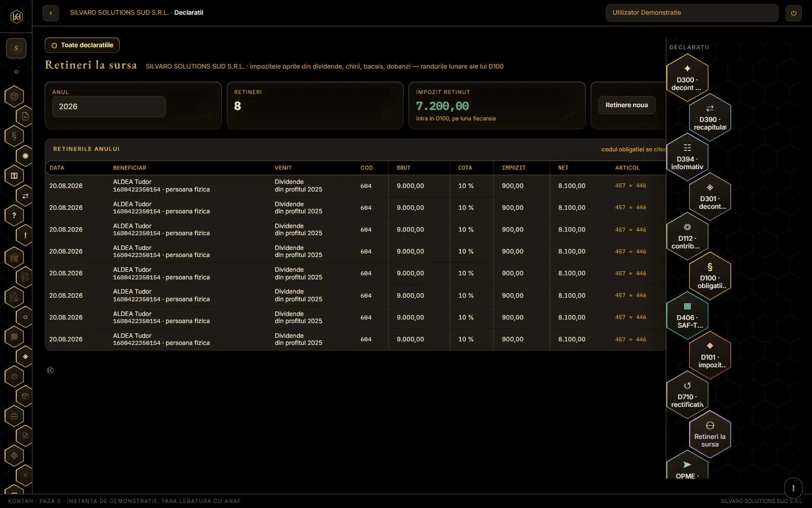Open the new-document hexagon with plus sign
This screenshot has width=812, height=508.
coord(25,116)
